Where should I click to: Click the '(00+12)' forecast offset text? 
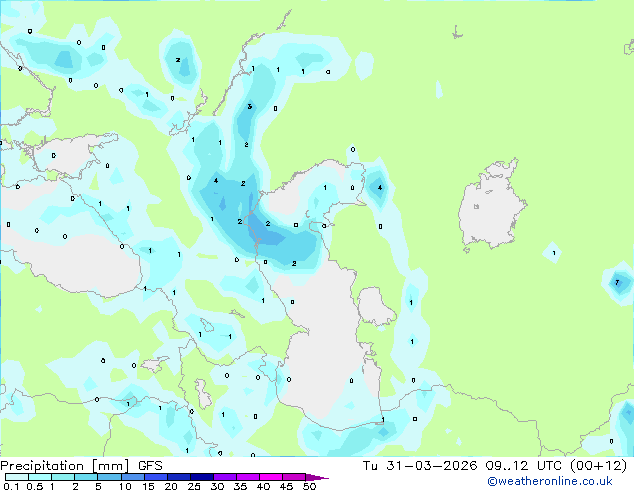(x=598, y=466)
